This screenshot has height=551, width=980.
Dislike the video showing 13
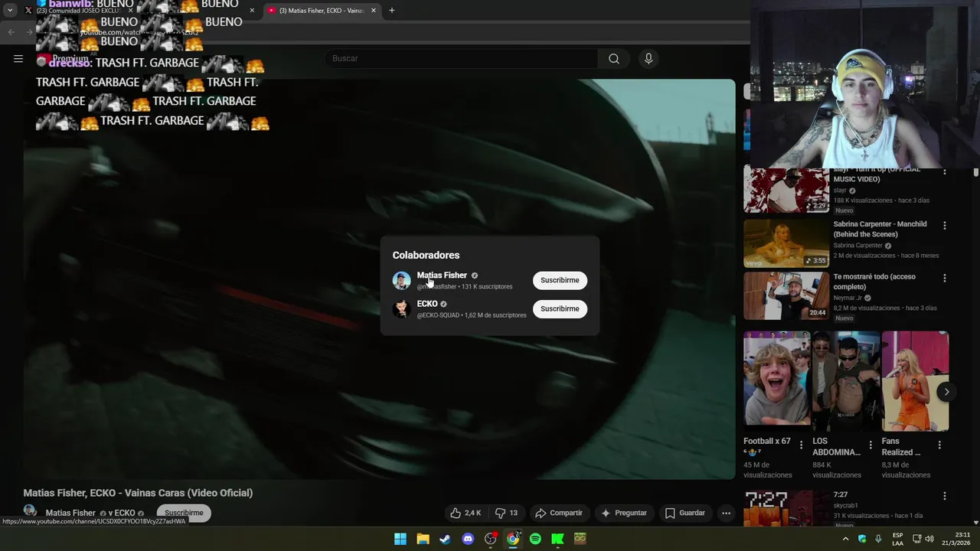click(506, 513)
